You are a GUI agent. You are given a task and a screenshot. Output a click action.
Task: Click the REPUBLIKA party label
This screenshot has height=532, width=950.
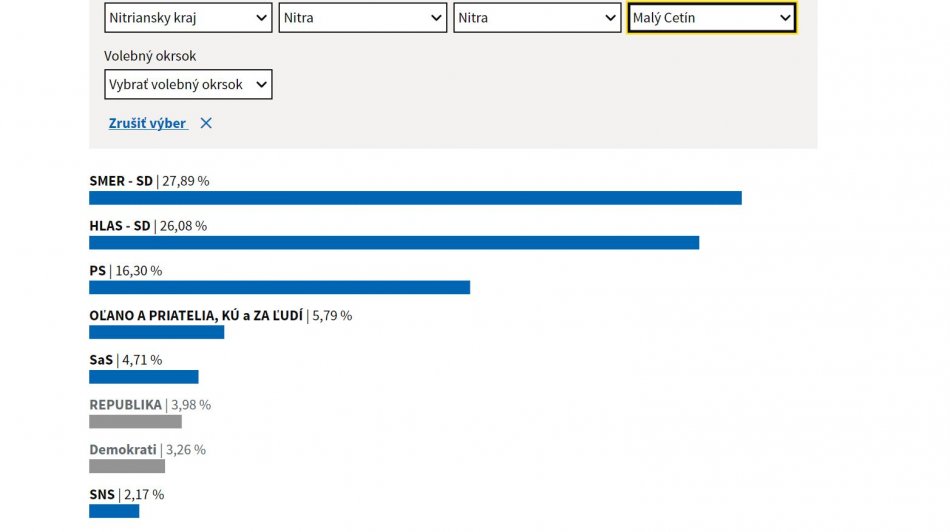pyautogui.click(x=125, y=405)
